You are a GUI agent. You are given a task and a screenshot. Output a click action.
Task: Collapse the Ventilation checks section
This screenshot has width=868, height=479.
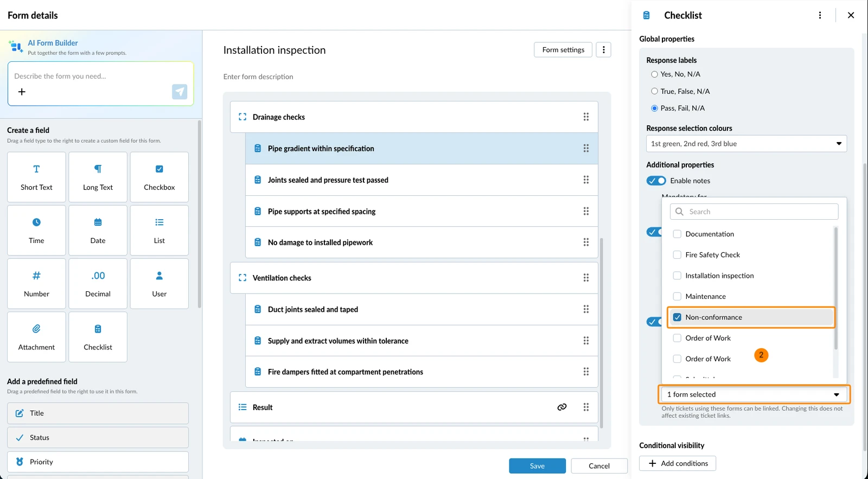point(242,278)
